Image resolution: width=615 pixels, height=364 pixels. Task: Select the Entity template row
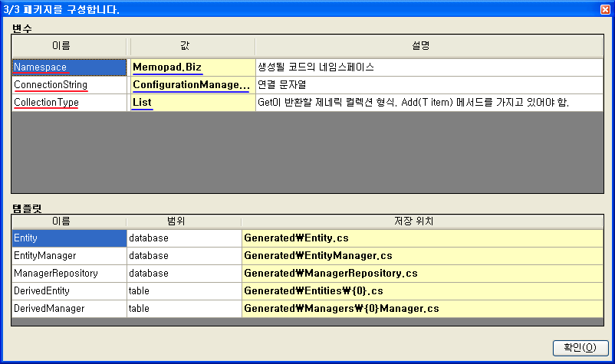[70, 238]
